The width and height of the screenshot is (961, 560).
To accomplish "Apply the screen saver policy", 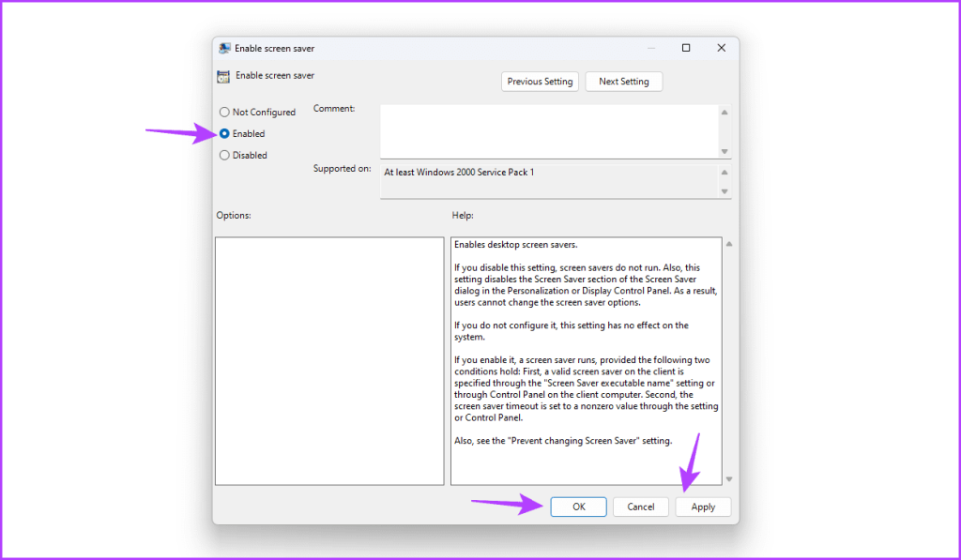I will [703, 507].
